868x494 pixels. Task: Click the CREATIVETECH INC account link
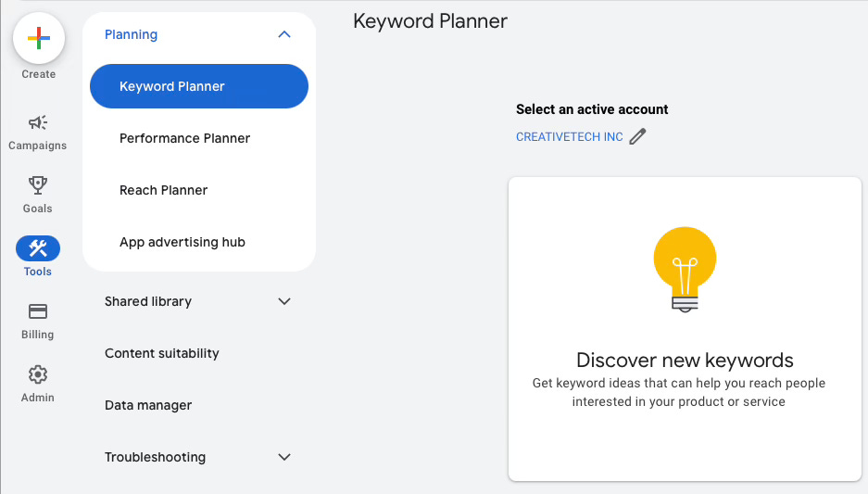point(569,137)
